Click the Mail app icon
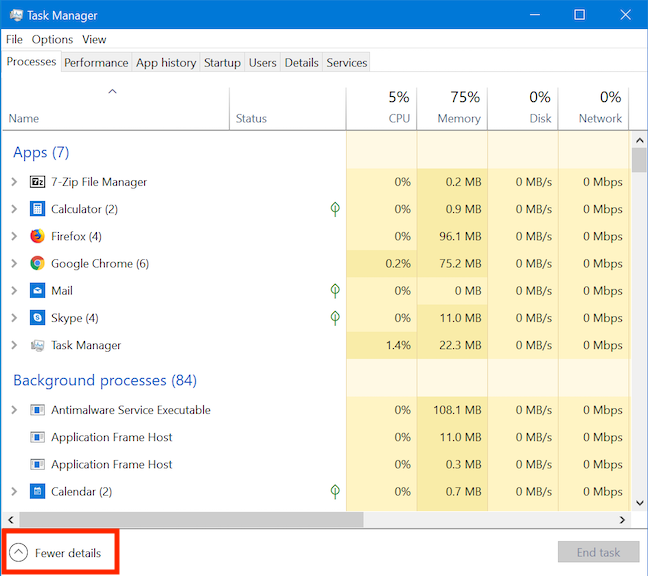 tap(37, 290)
